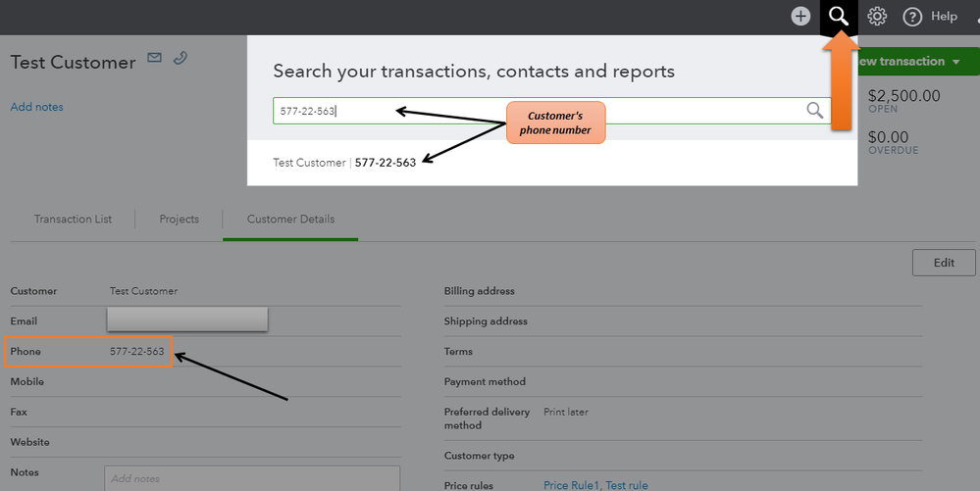Select the Test Customer search result

pyautogui.click(x=344, y=163)
